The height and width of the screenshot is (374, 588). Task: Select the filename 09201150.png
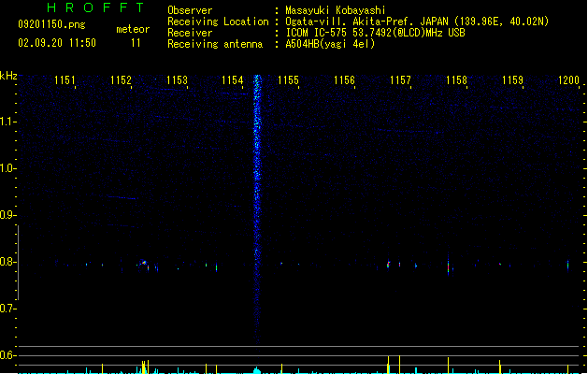click(51, 24)
